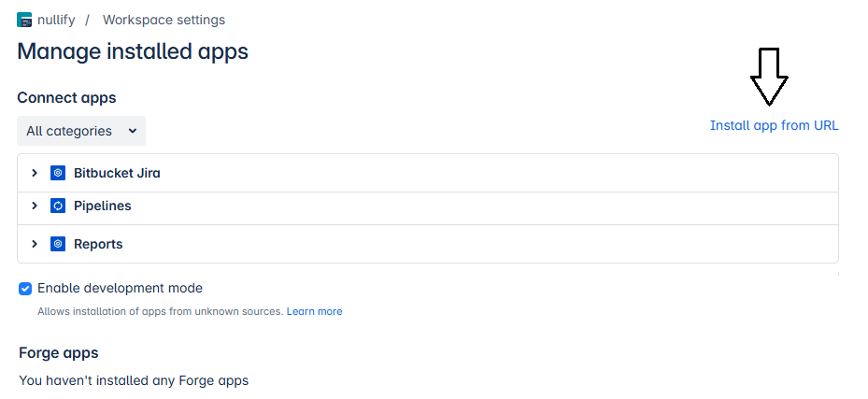Open the All categories dropdown

click(x=81, y=131)
